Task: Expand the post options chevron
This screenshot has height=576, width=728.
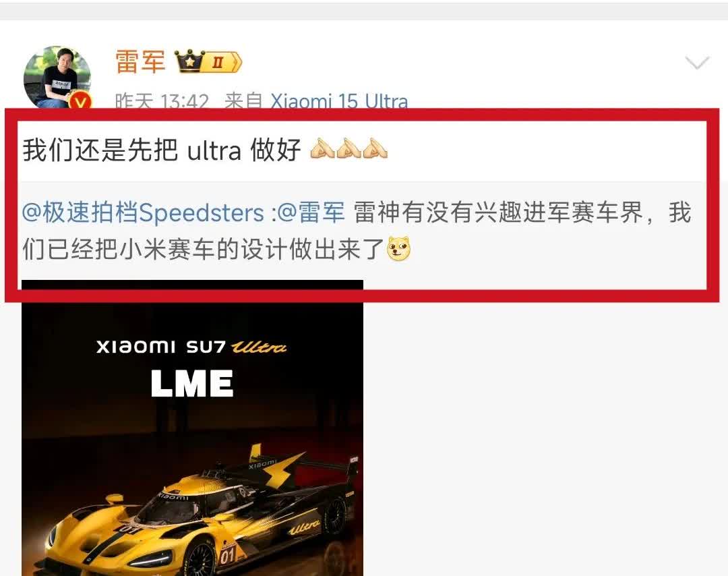Action: (x=697, y=63)
